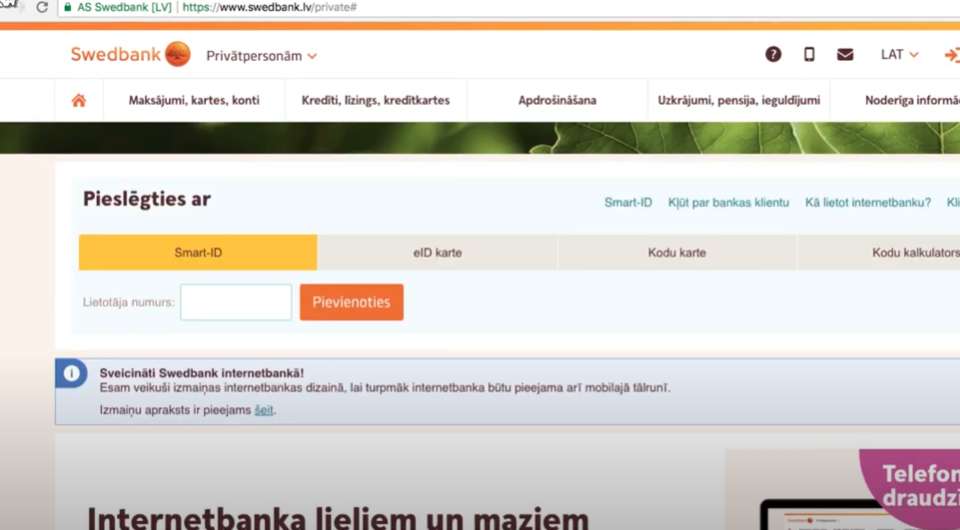Open the Kļūt par bankas klientu link
The width and height of the screenshot is (960, 530).
pos(729,203)
